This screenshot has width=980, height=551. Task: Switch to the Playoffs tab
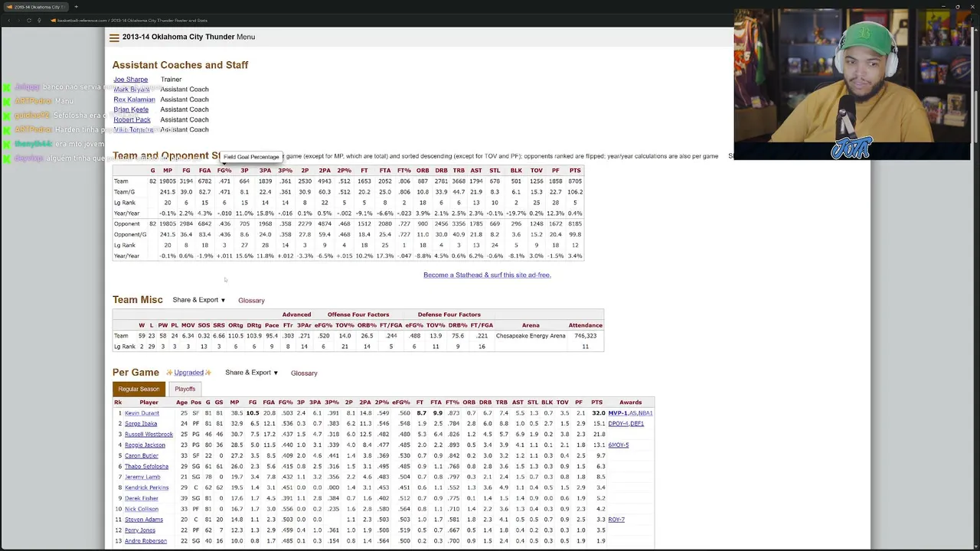click(x=185, y=389)
